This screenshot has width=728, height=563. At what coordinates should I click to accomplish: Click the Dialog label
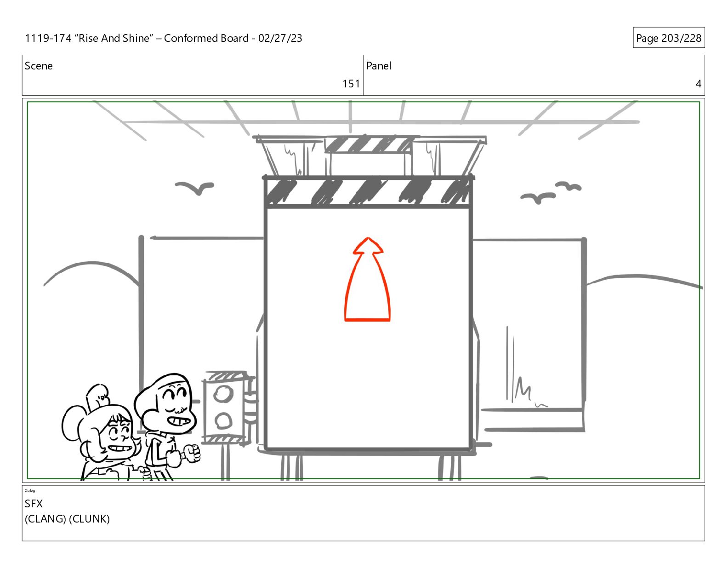pyautogui.click(x=30, y=490)
